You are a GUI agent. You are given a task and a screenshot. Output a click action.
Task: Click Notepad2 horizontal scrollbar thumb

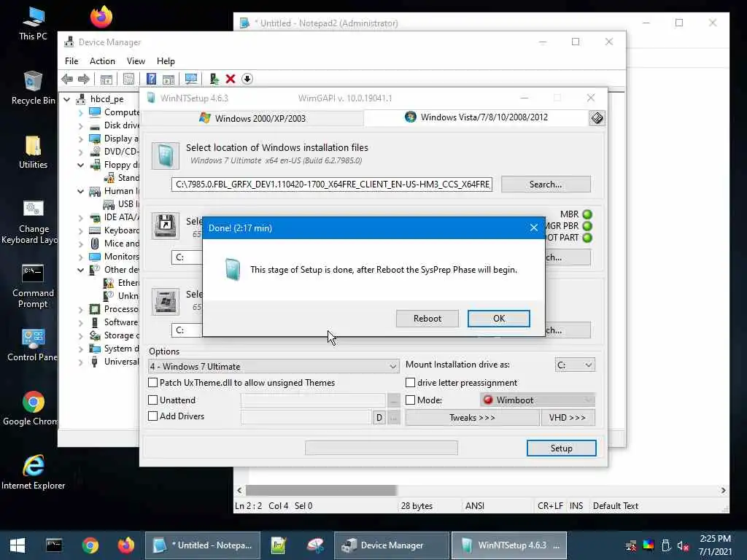tap(321, 491)
